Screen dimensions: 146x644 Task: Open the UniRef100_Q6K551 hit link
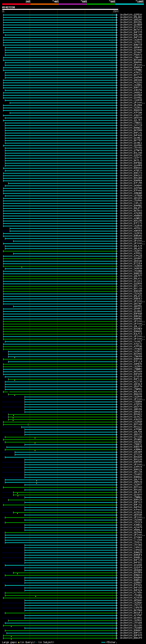[131, 306]
